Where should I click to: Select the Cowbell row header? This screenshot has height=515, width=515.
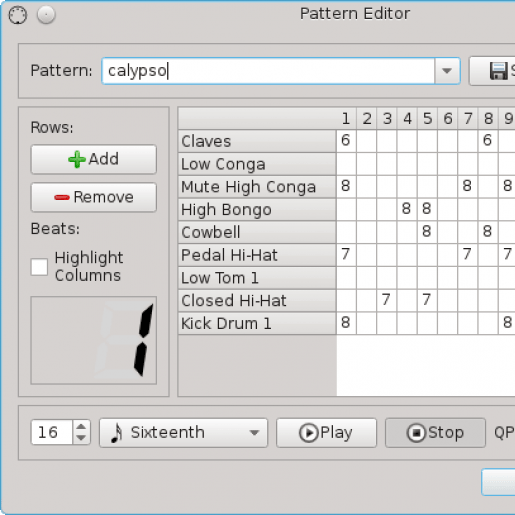(257, 232)
